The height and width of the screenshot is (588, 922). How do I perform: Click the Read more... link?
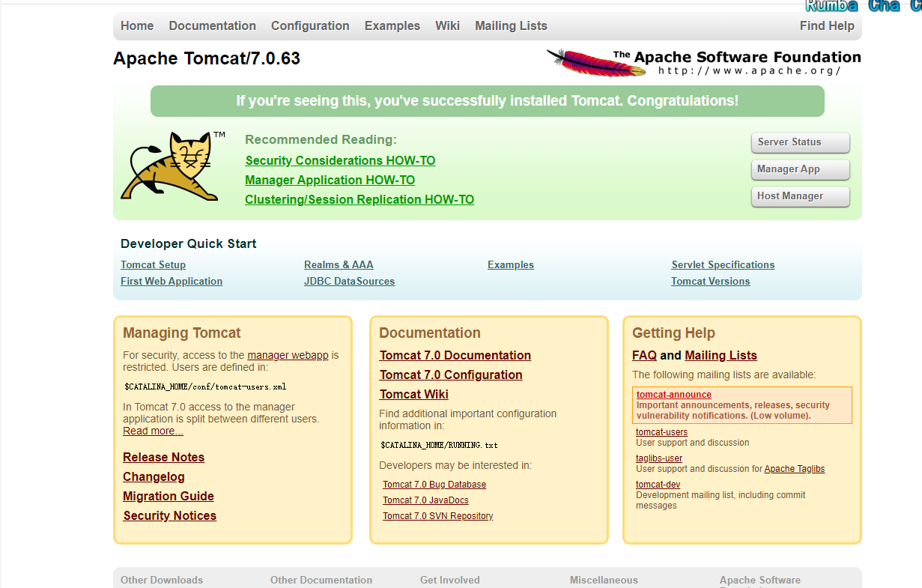(153, 431)
